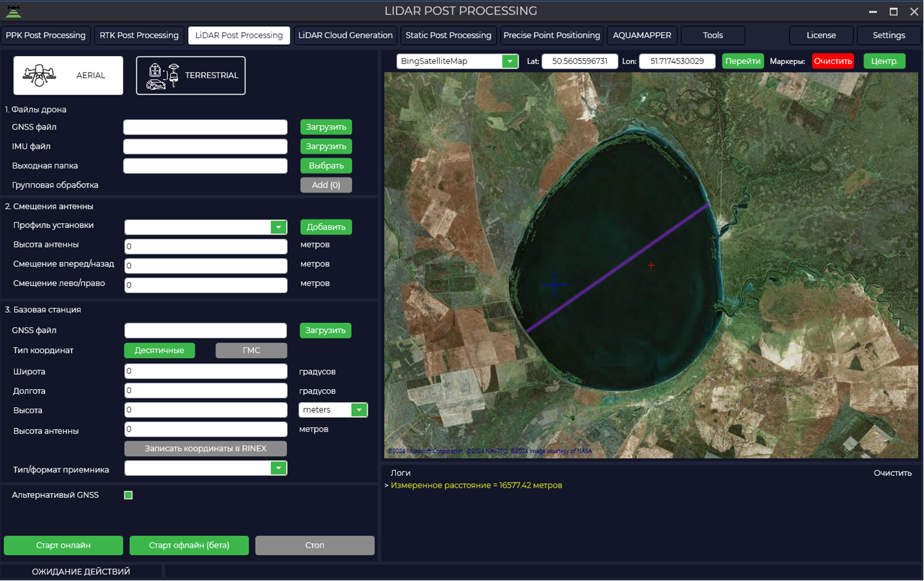Open the meters height unit dropdown
Viewport: 924px width, 581px height.
tap(359, 410)
